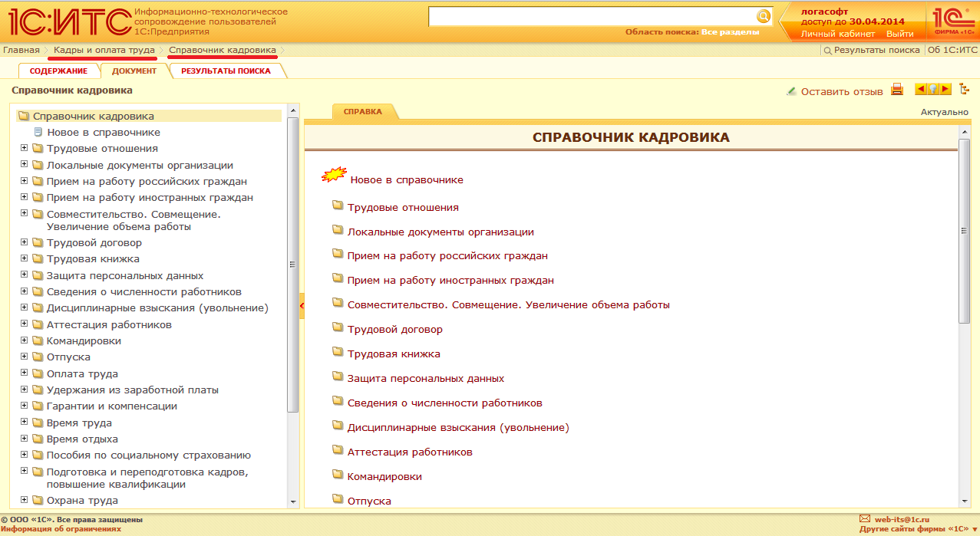Click the magnifier icon beside Результаты поиска in breadcrumb bar

(828, 51)
